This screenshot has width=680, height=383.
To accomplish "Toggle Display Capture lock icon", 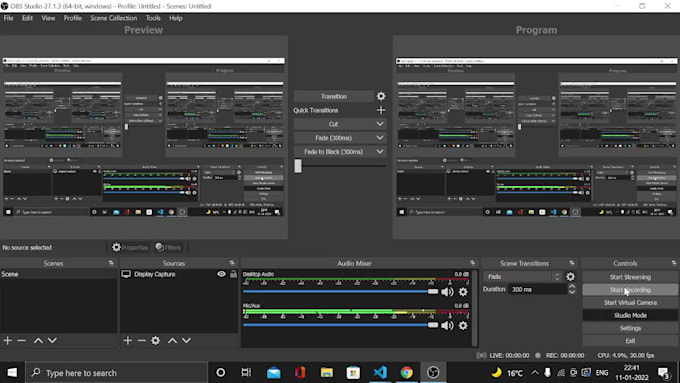I will (233, 274).
